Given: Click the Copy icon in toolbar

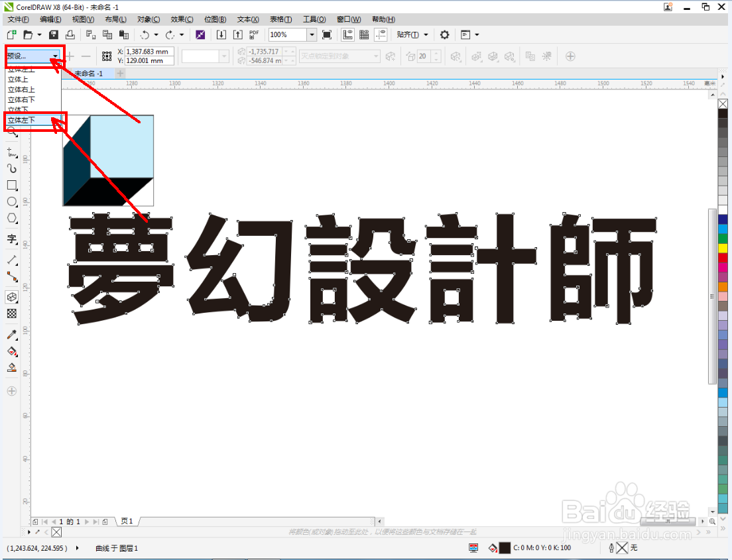Looking at the screenshot, I should coord(107,34).
